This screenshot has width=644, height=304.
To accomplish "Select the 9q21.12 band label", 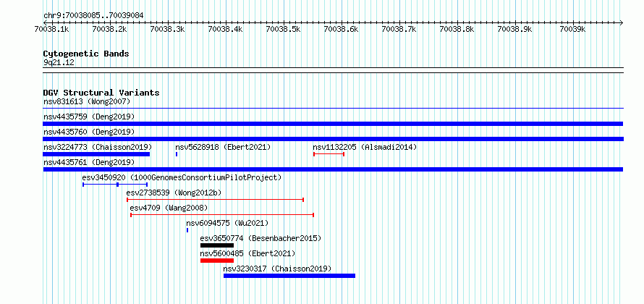I will [59, 63].
